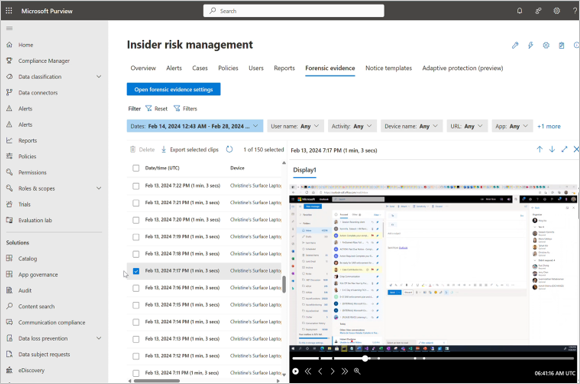The height and width of the screenshot is (384, 580).
Task: Open the Activity filter dropdown
Action: point(352,126)
